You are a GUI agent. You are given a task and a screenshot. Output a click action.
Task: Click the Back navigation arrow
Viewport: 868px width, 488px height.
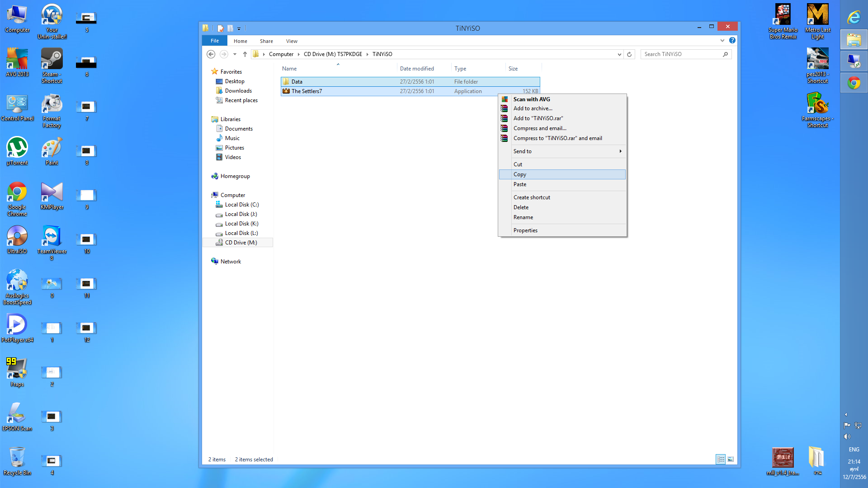coord(211,54)
